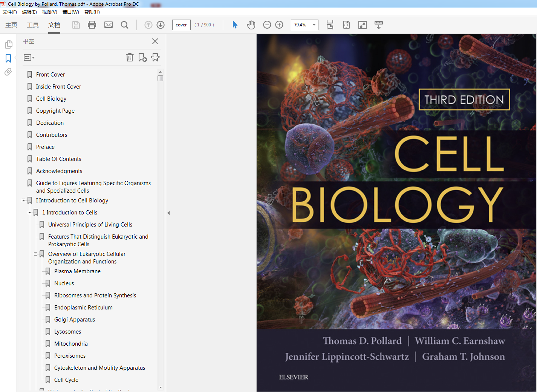
Task: Add a new bookmark icon
Action: [142, 57]
